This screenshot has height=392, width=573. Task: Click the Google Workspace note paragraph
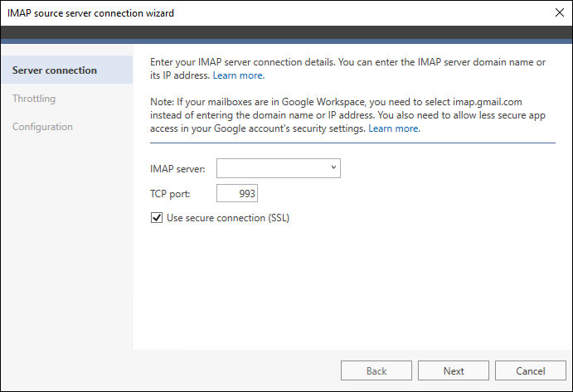click(347, 115)
